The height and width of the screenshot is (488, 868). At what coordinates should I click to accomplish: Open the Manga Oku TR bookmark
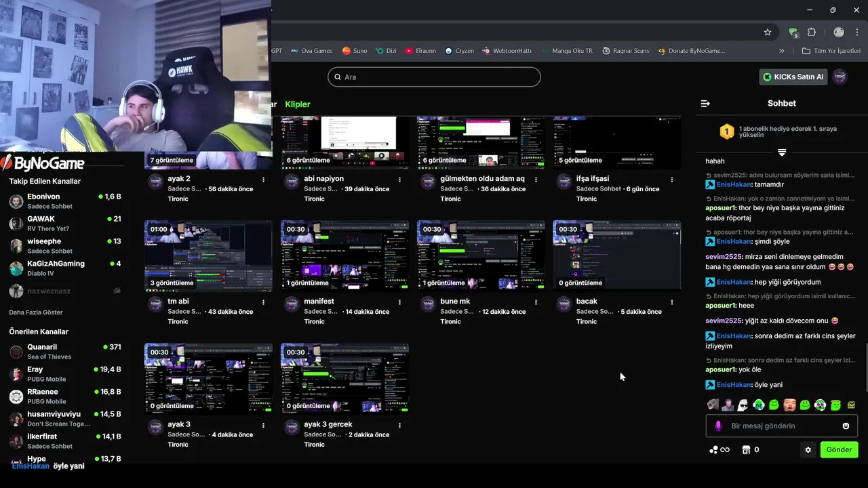tap(567, 51)
